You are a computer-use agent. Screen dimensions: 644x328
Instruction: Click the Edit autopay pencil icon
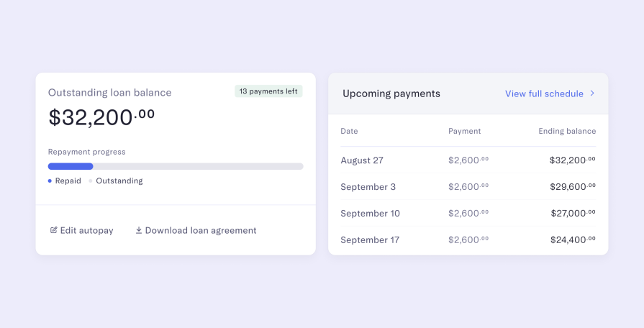[x=53, y=230]
